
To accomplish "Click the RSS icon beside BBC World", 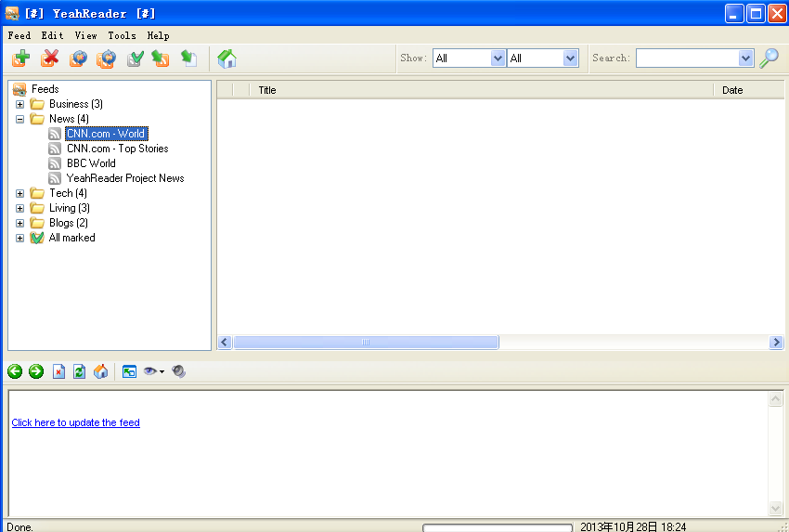I will pos(55,163).
